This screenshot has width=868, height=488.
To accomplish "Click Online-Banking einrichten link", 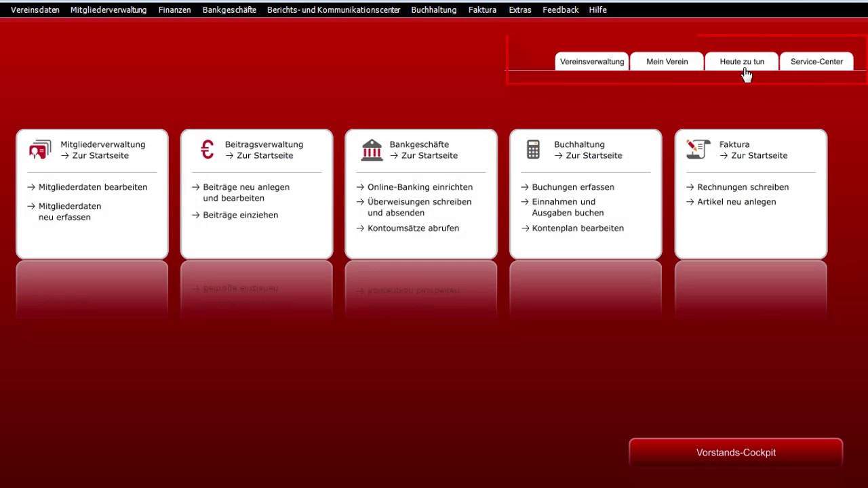I will coord(415,187).
